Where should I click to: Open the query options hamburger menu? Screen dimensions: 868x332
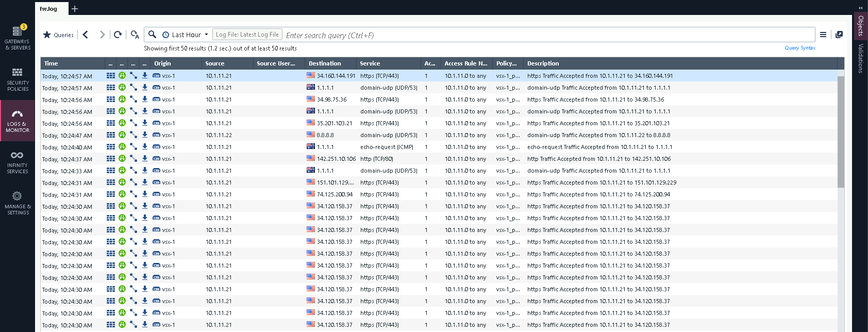click(x=823, y=35)
